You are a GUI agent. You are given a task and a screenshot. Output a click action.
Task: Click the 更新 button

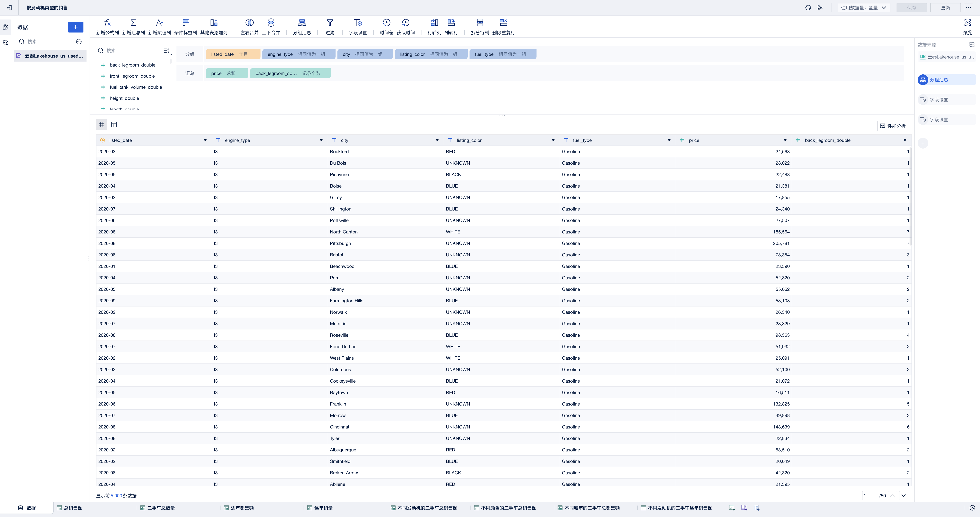[945, 8]
